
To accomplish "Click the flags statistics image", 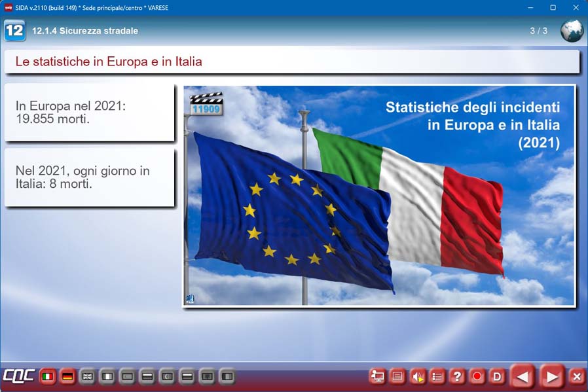I will (379, 196).
